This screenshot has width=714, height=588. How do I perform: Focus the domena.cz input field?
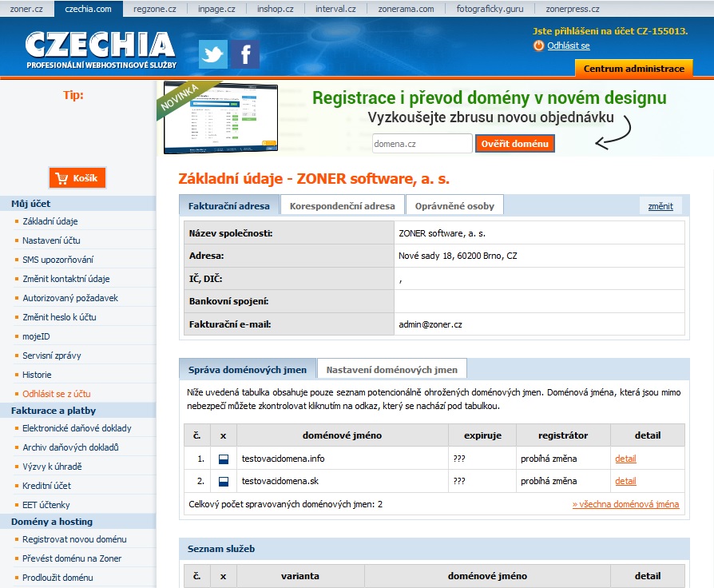click(x=422, y=144)
